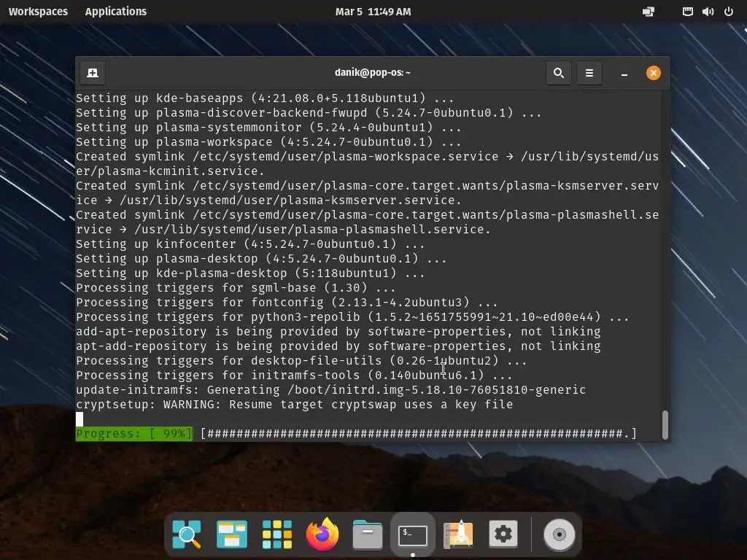Viewport: 747px width, 560px height.
Task: Open the power menu in top bar
Action: tap(729, 12)
